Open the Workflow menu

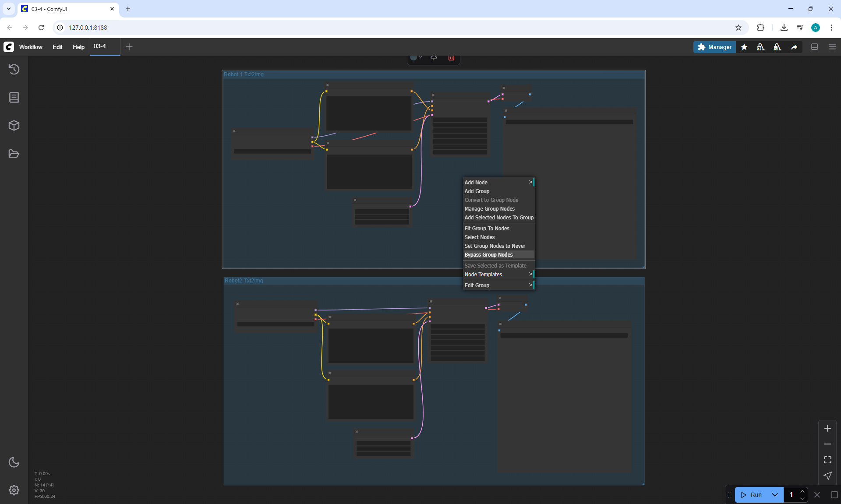pyautogui.click(x=31, y=47)
